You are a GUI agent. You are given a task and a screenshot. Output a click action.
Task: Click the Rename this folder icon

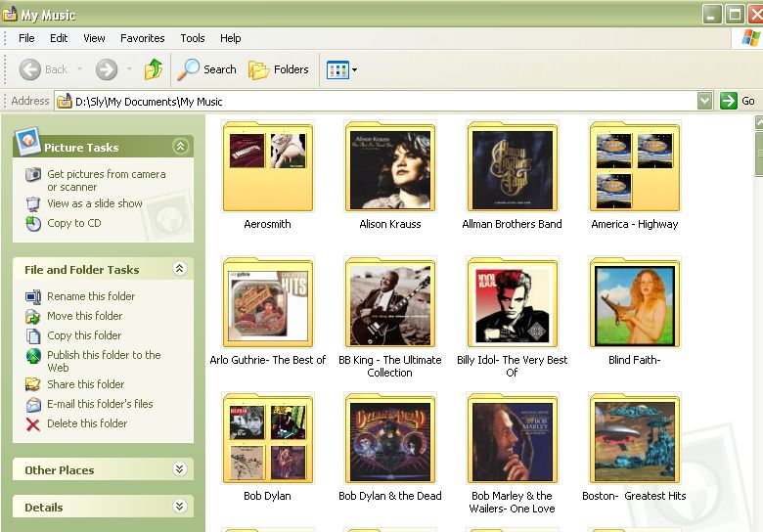(x=33, y=296)
